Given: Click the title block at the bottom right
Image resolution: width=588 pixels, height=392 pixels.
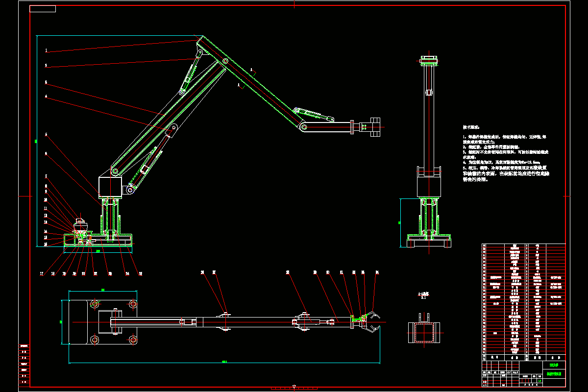Looking at the screenshot, I should [524, 373].
